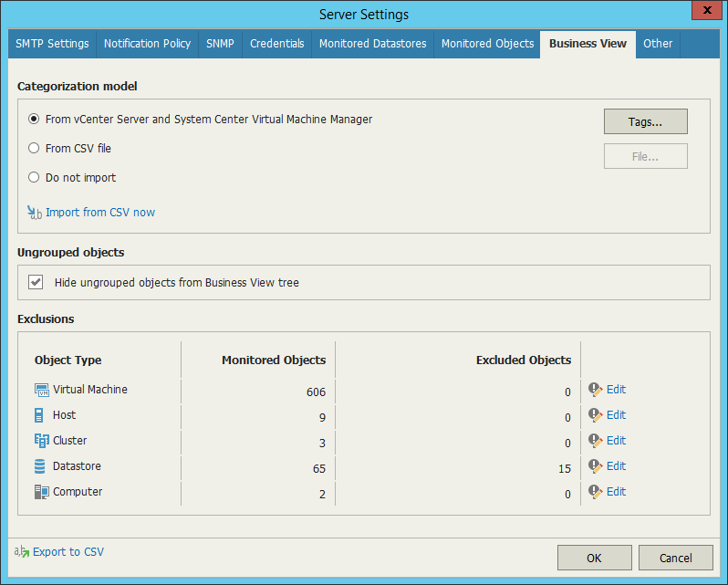Click the Virtual Machine type icon
728x585 pixels.
pyautogui.click(x=41, y=390)
